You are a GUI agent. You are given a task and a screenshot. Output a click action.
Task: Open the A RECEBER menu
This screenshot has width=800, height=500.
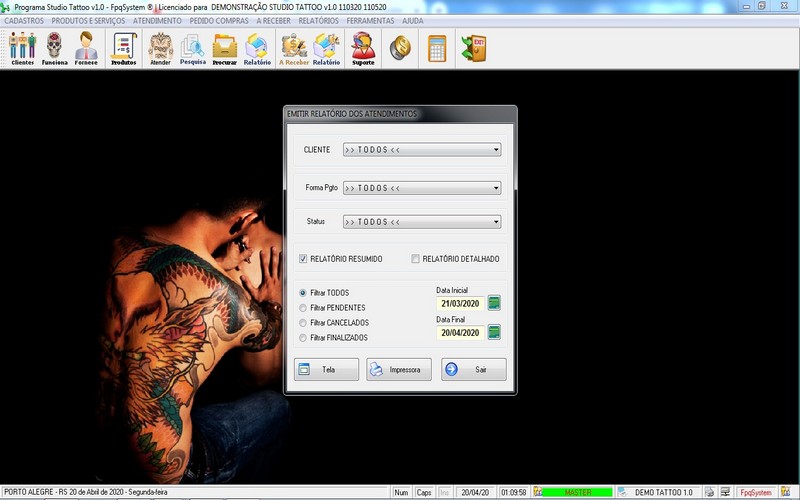(x=273, y=21)
